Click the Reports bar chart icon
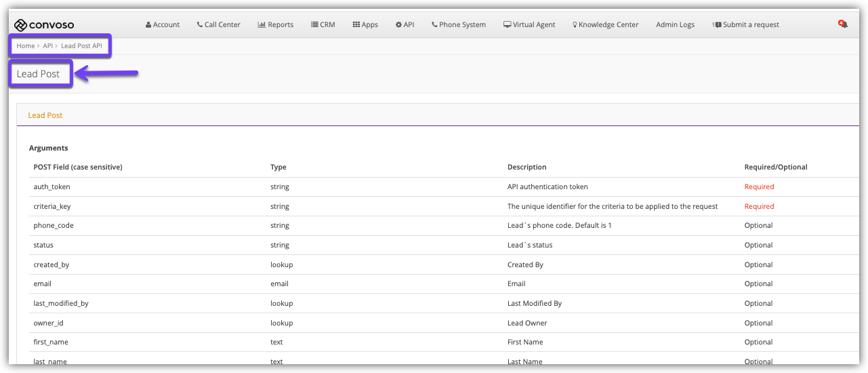The width and height of the screenshot is (868, 373). point(262,25)
